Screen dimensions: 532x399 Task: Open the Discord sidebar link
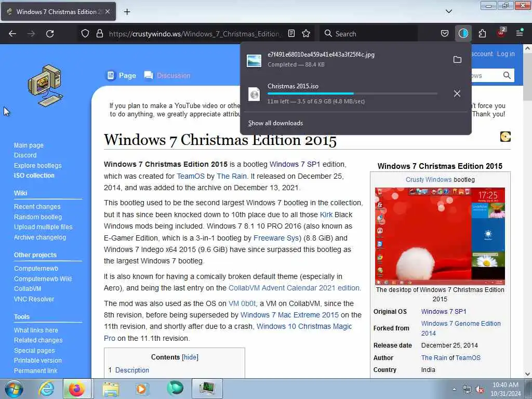[x=25, y=155]
